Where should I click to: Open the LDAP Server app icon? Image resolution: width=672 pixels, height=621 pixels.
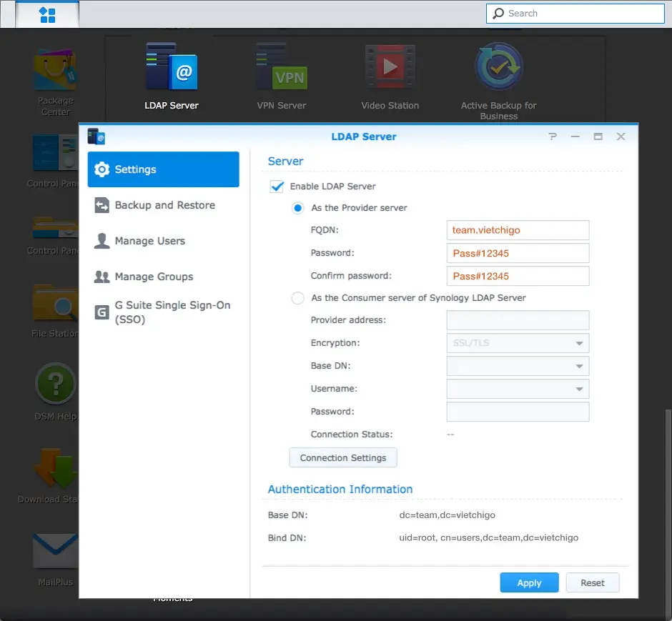click(172, 66)
